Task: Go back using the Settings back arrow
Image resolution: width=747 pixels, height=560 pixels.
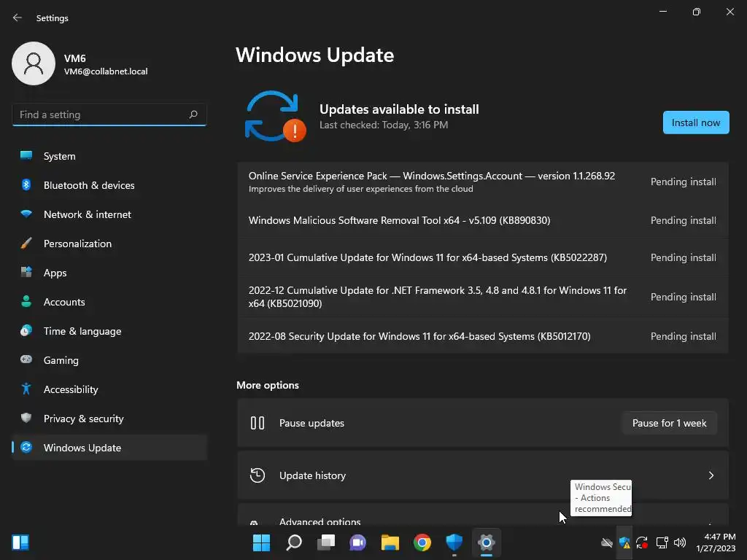Action: point(18,17)
